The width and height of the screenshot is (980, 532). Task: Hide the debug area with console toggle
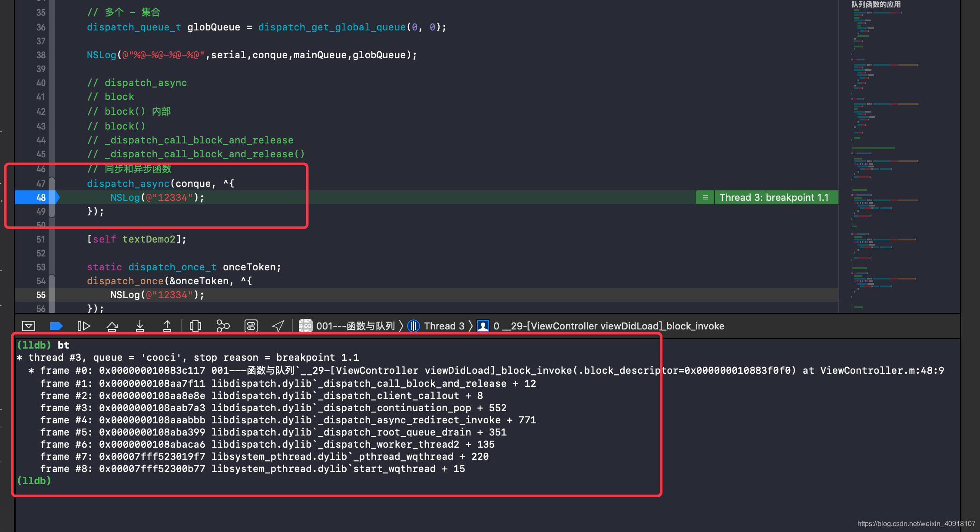pos(29,326)
